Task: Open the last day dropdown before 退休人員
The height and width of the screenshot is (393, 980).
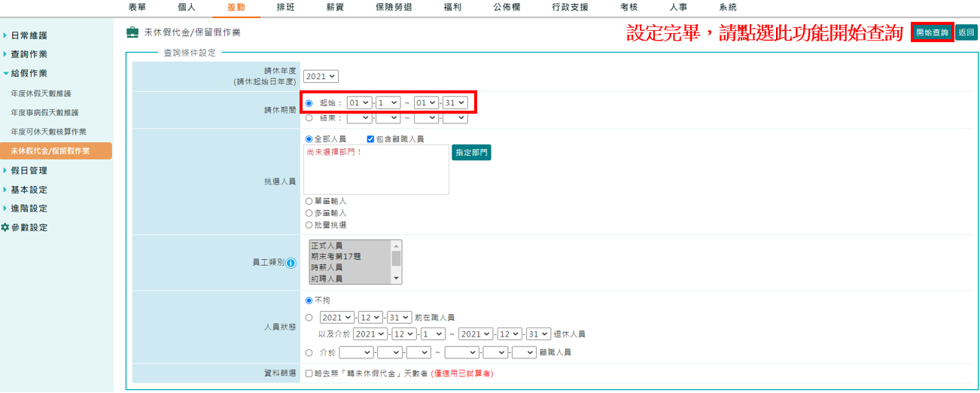Action: pyautogui.click(x=538, y=334)
